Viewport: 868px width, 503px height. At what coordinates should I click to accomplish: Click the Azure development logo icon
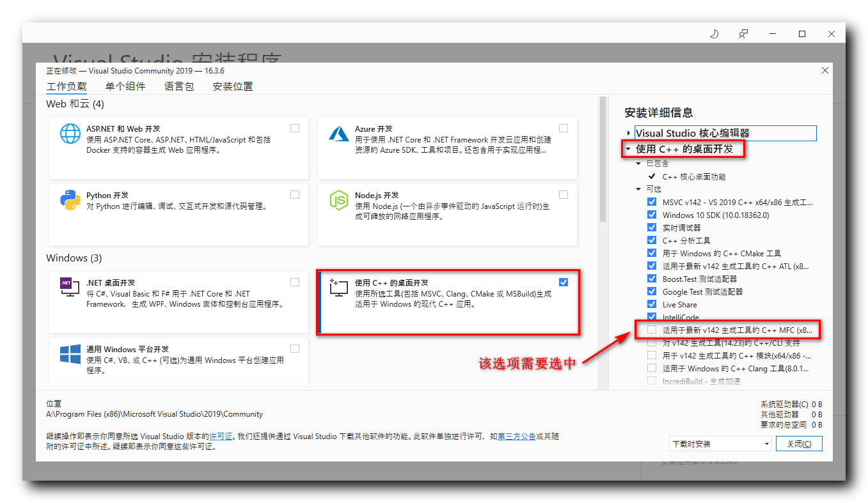pos(338,134)
